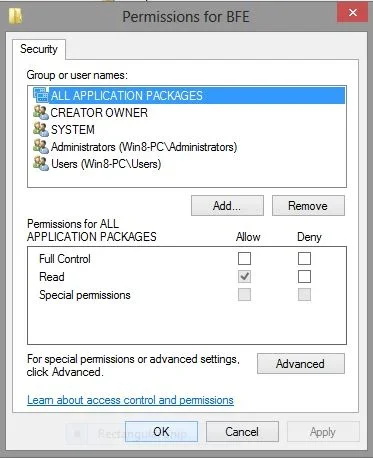Click the Add... button
Viewport: 373px width, 458px height.
(x=227, y=206)
